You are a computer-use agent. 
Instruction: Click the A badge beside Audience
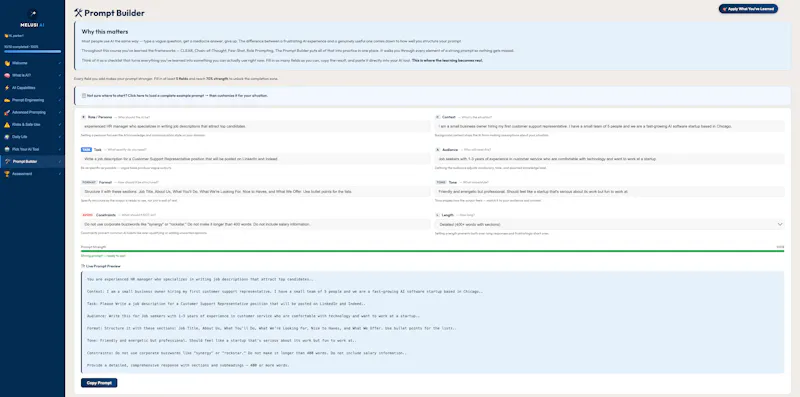(x=437, y=150)
